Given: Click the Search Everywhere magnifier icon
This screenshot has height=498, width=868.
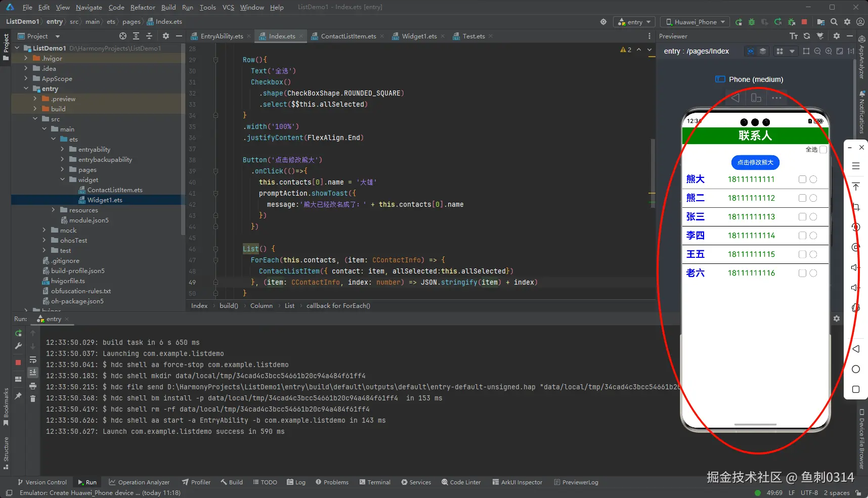Looking at the screenshot, I should [x=834, y=22].
